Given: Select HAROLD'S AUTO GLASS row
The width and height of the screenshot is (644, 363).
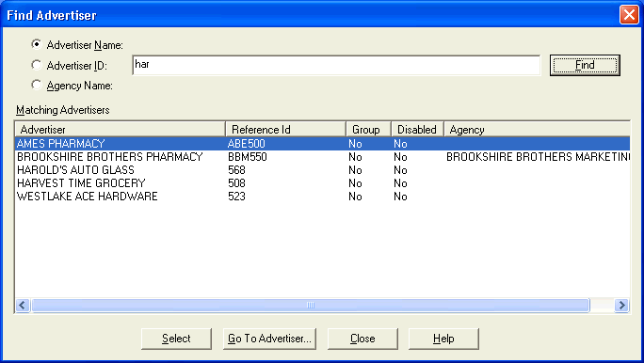Looking at the screenshot, I should point(322,170).
